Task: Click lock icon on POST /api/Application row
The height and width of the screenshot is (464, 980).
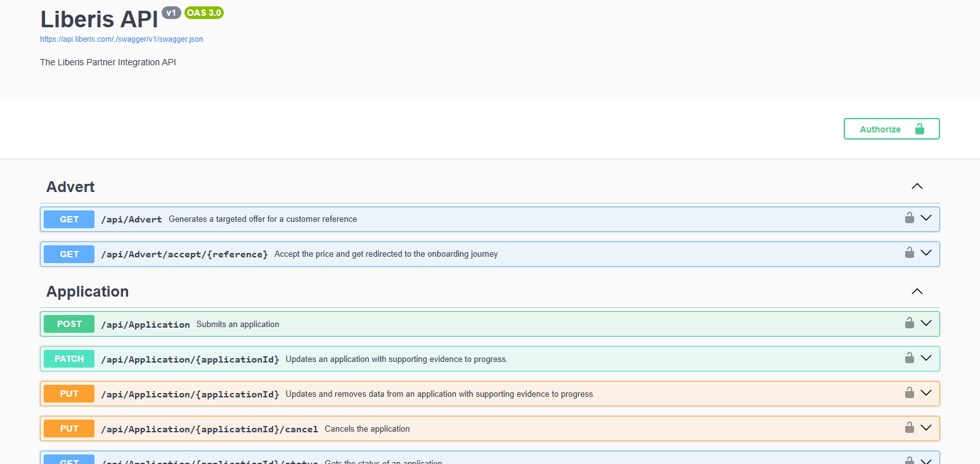Action: 909,323
